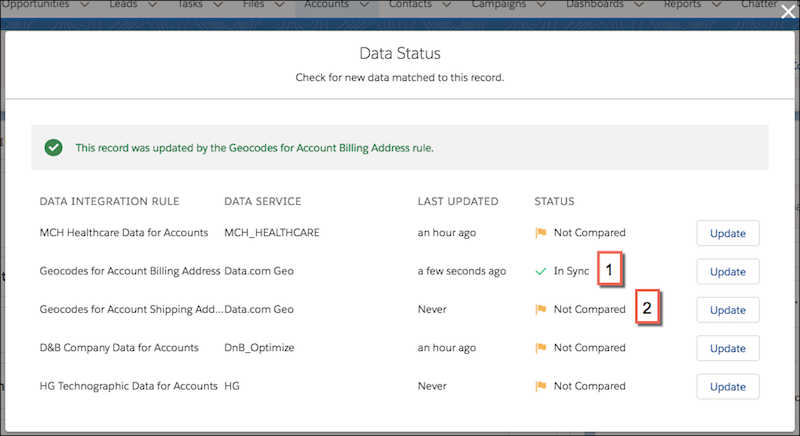Click the flag icon in Shipping Address row
The image size is (800, 436).
coord(541,310)
